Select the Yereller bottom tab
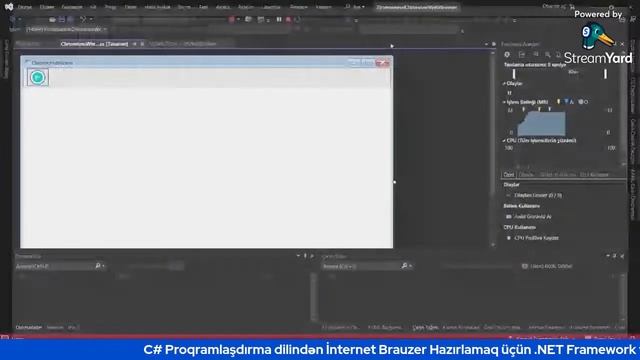Viewport: 640px width, 360px height. 55,327
